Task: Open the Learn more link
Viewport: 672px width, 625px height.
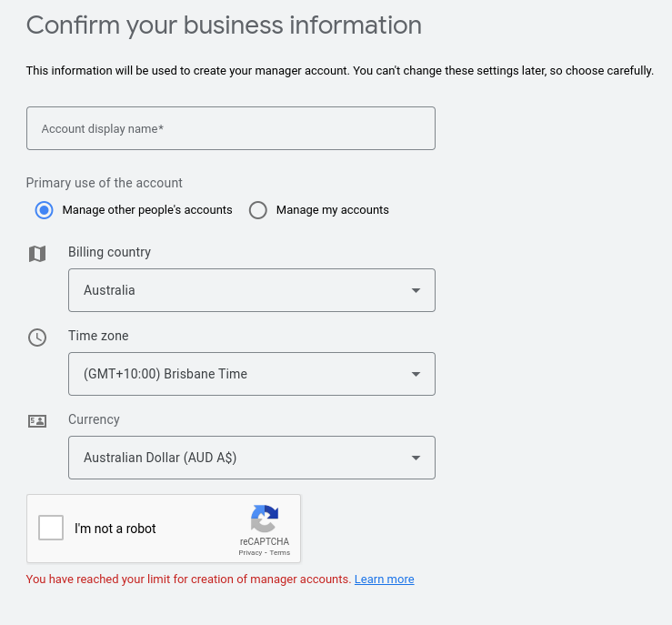Action: click(384, 580)
